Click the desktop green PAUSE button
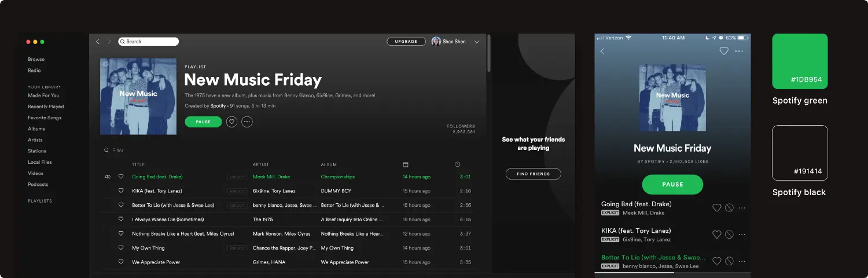The width and height of the screenshot is (868, 278). [x=203, y=122]
